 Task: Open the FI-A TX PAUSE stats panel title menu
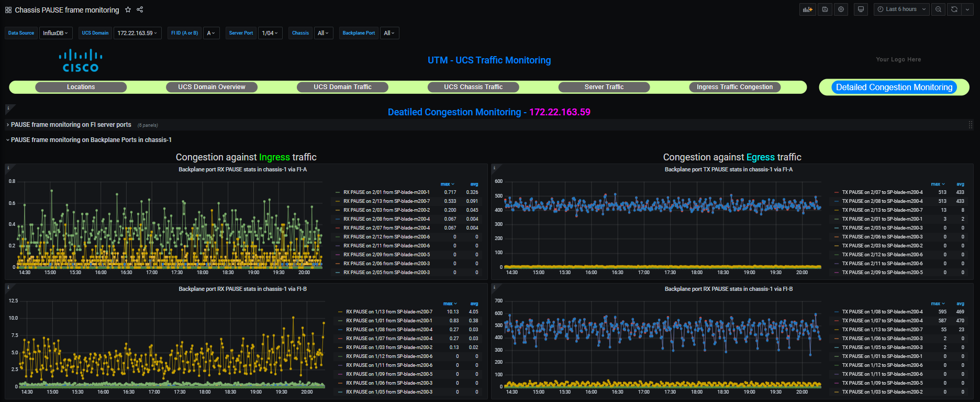[x=729, y=169]
